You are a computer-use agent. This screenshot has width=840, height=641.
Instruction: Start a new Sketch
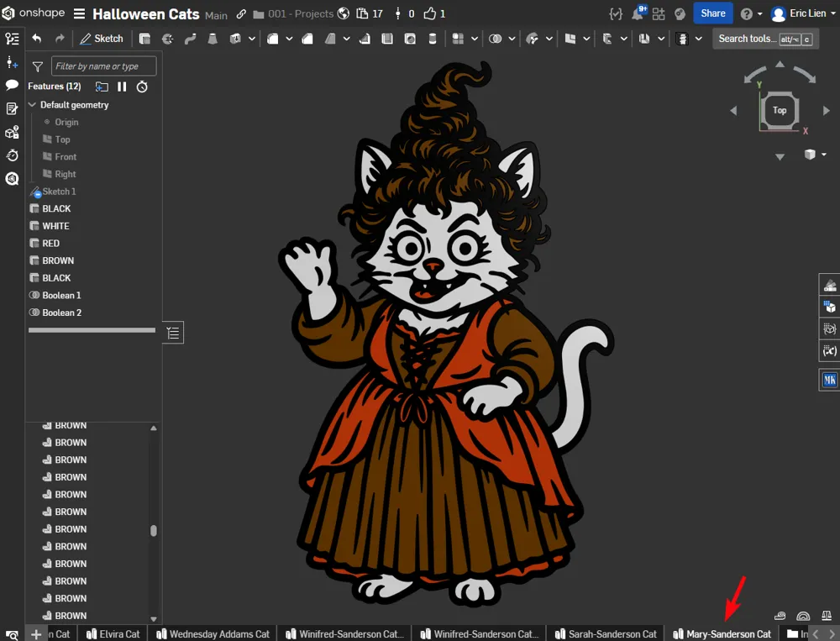pyautogui.click(x=102, y=39)
